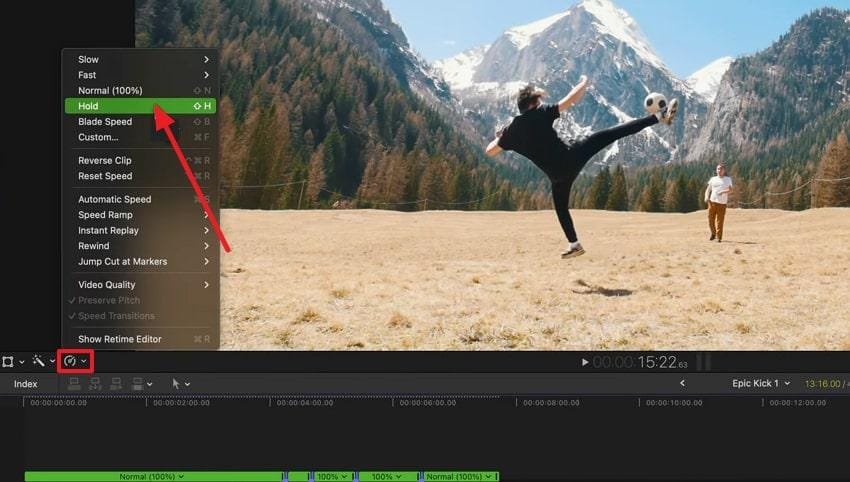The width and height of the screenshot is (850, 482).
Task: Click ruler mark 00:00:04:00.00
Action: 305,403
